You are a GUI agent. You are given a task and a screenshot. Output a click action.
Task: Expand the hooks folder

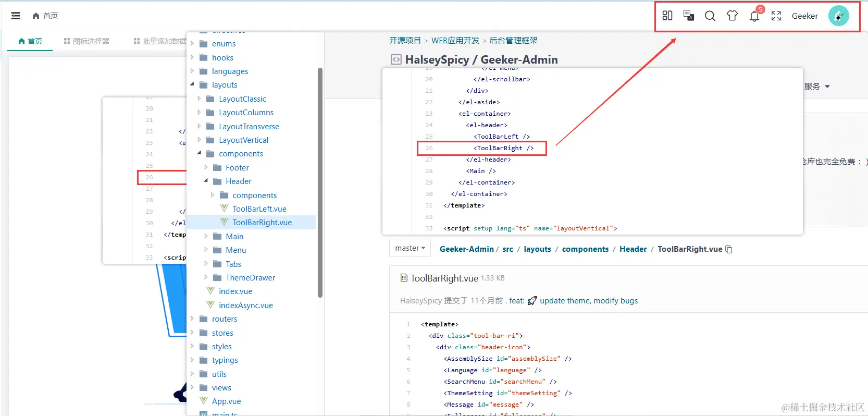click(192, 57)
